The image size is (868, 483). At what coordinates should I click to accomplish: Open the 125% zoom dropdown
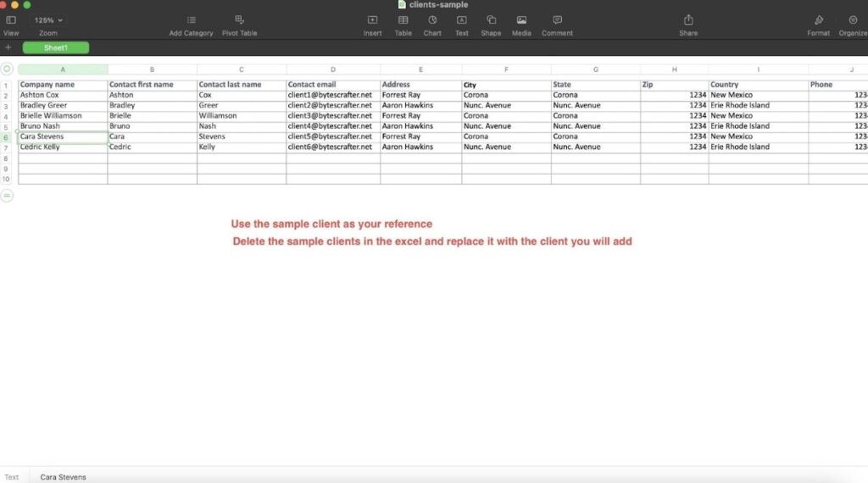48,20
